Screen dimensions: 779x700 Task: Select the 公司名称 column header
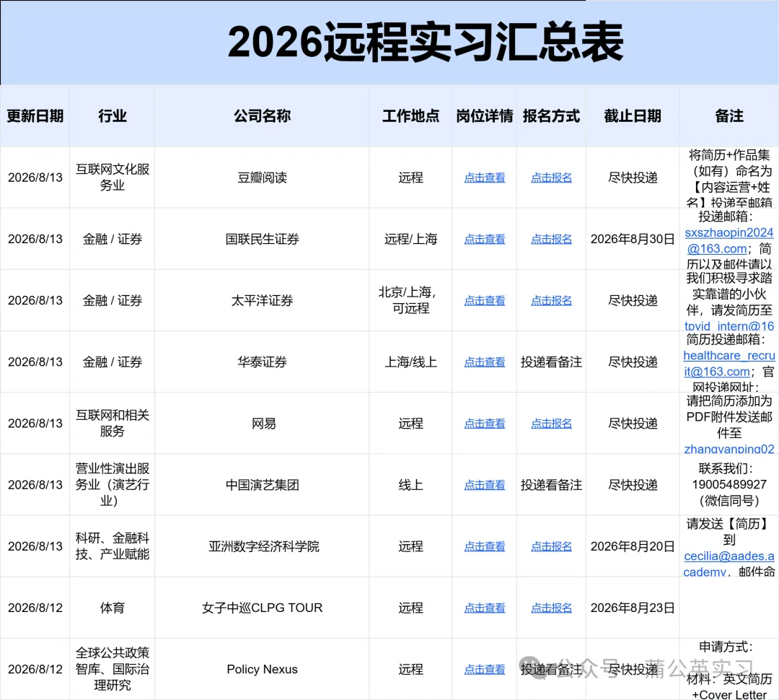(x=262, y=116)
